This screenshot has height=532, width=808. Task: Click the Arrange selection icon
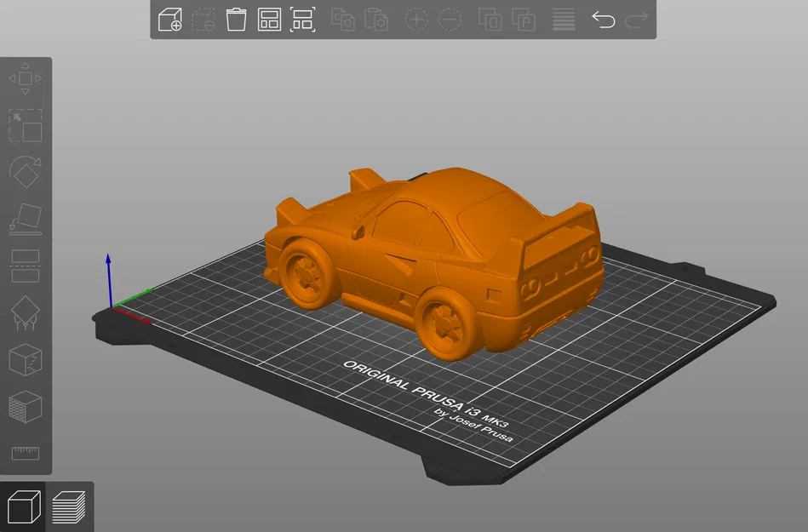tap(302, 20)
